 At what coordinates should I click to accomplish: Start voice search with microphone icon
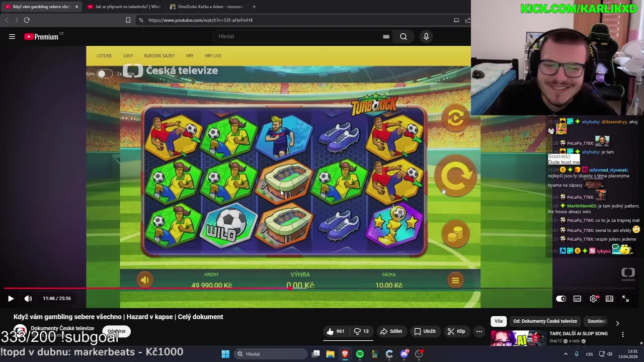tap(426, 36)
